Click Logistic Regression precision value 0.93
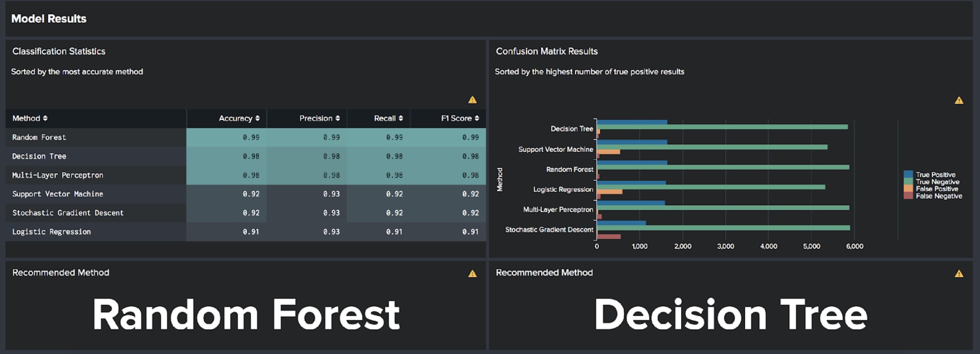The image size is (980, 354). (x=331, y=231)
